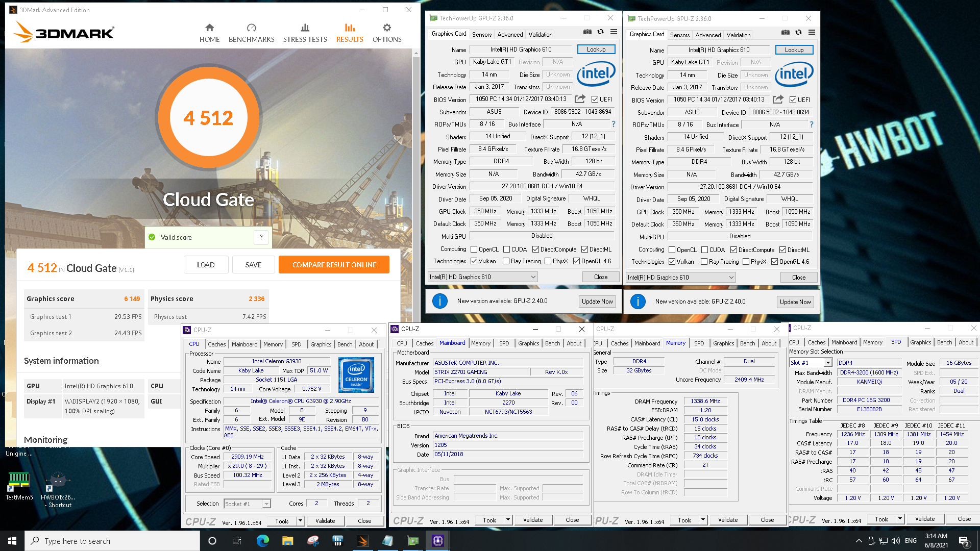This screenshot has width=980, height=551.
Task: Open Graphics tab in CPU-Z SPD window
Action: pos(920,342)
